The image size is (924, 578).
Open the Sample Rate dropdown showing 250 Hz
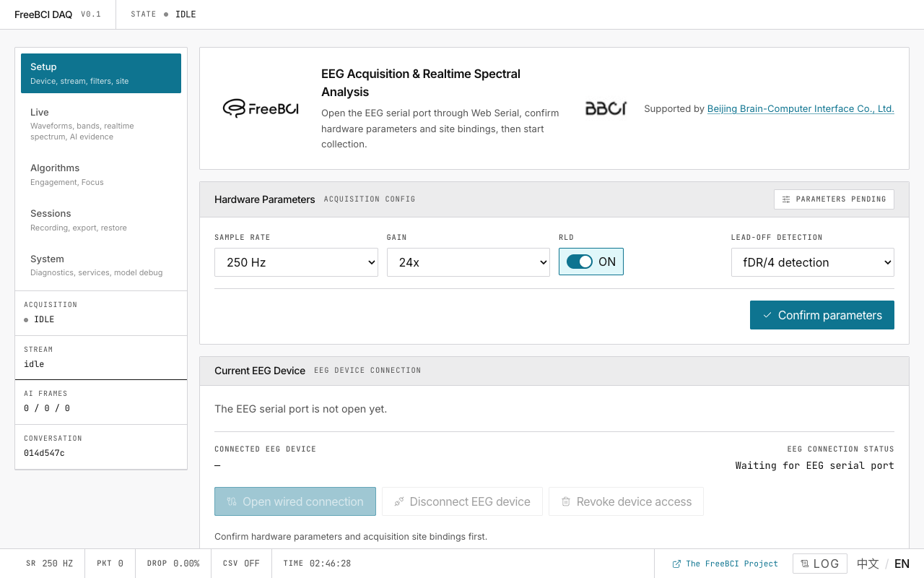[x=296, y=262]
